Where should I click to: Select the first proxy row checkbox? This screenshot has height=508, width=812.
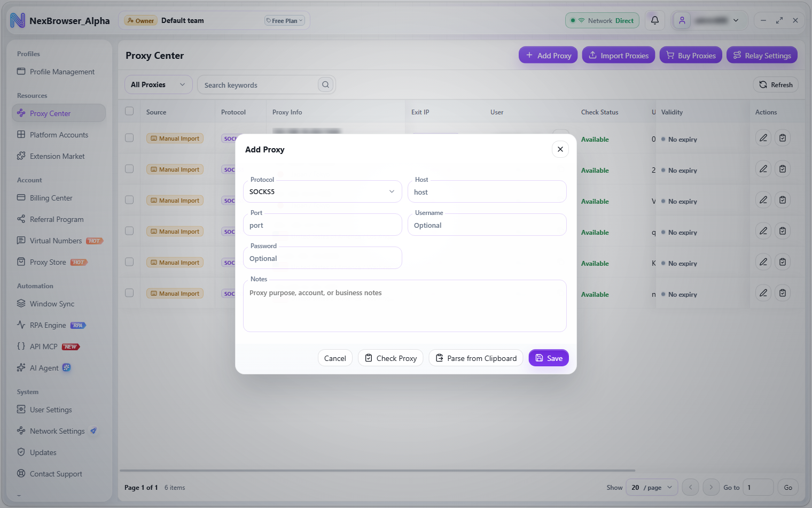[129, 138]
